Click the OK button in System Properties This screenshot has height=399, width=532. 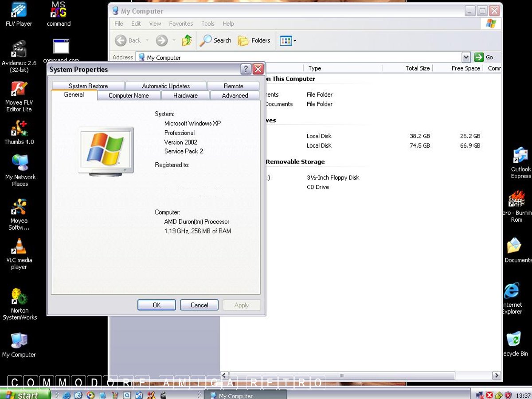pos(156,305)
